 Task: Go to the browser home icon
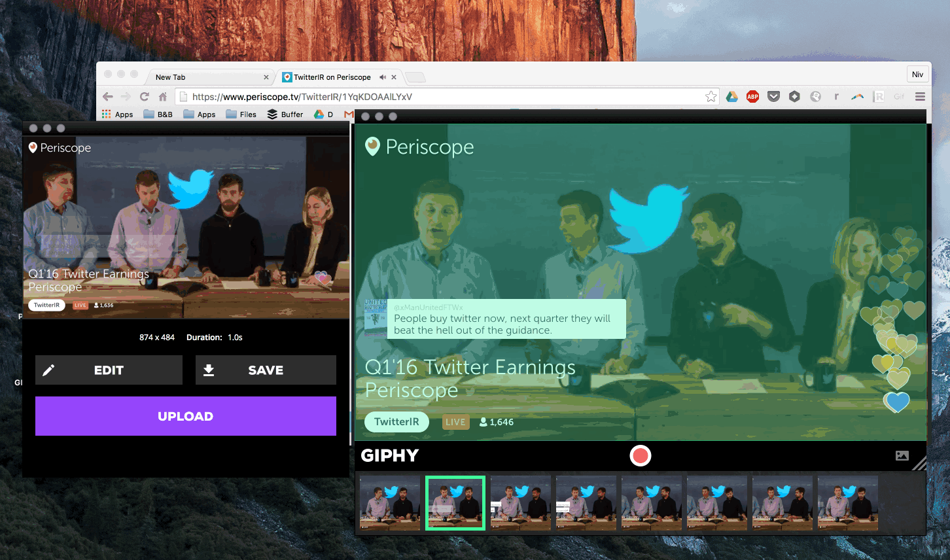(163, 97)
